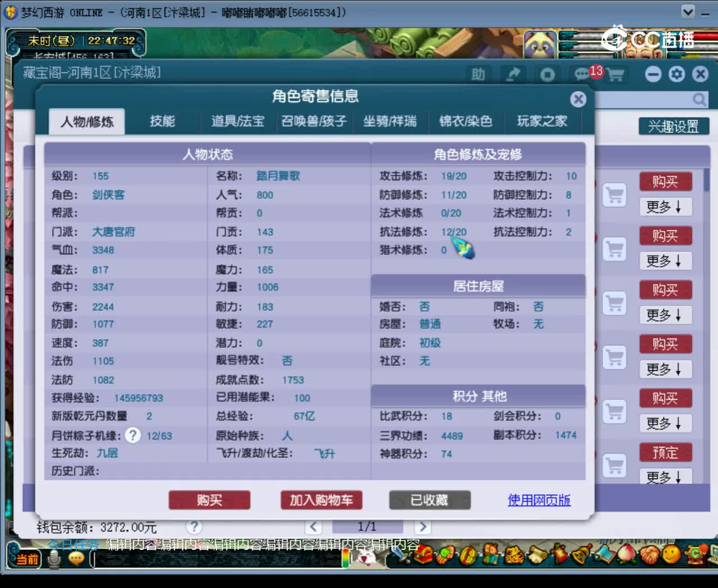This screenshot has width=718, height=588.
Task: Open the 召唤兽/孩子 tab
Action: click(x=314, y=121)
